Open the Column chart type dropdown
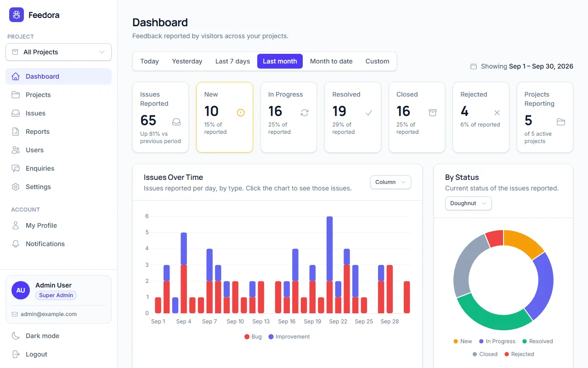 (x=390, y=182)
